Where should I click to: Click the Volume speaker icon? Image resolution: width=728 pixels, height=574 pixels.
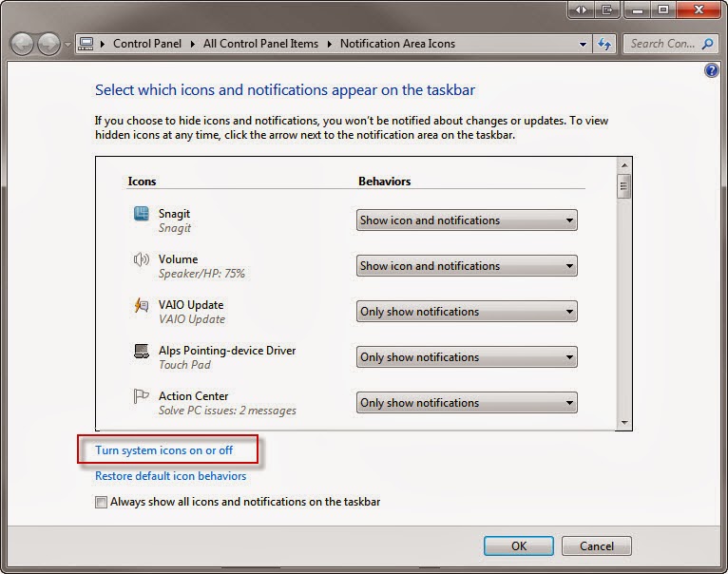point(142,259)
